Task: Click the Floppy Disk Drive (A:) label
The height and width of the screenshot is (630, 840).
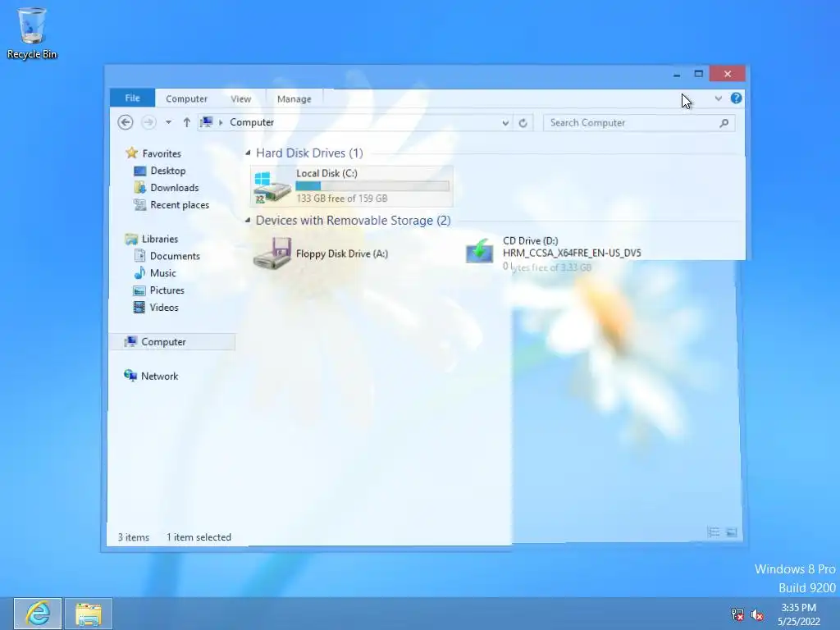Action: click(x=342, y=254)
